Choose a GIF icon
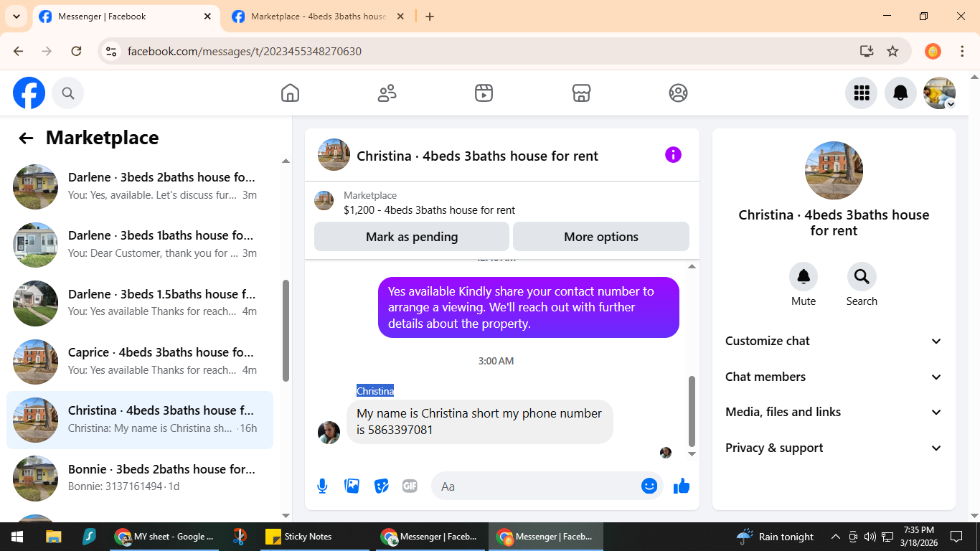The height and width of the screenshot is (551, 980). [x=410, y=486]
